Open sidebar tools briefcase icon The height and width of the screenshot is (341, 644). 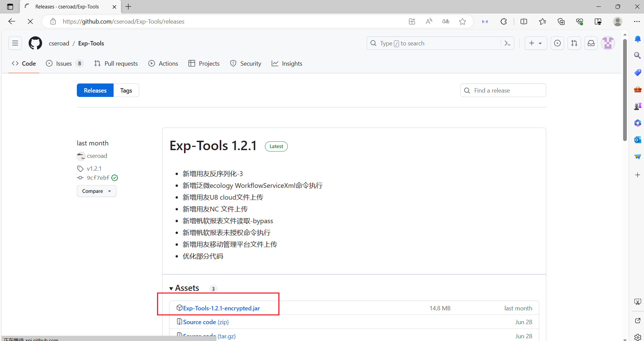(x=637, y=89)
